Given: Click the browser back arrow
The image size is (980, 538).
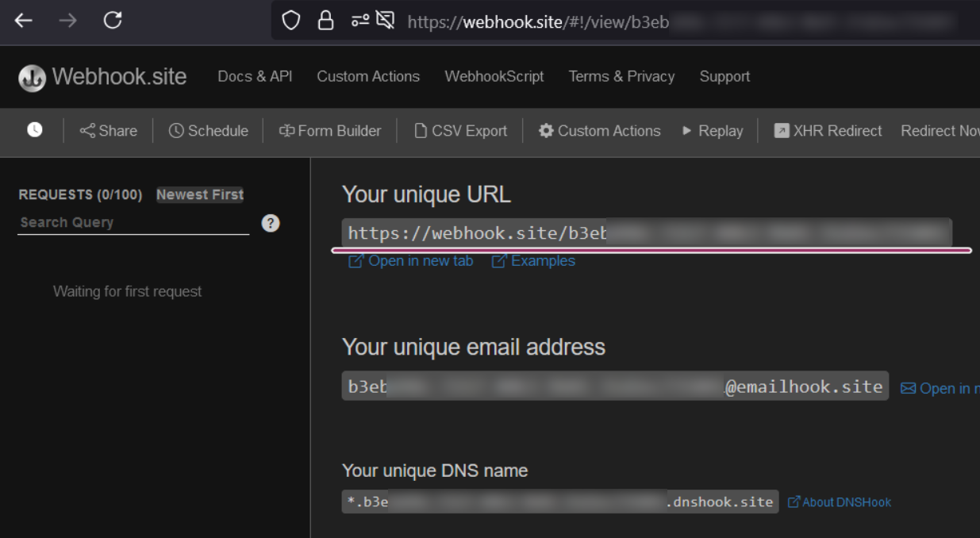Looking at the screenshot, I should [x=23, y=21].
